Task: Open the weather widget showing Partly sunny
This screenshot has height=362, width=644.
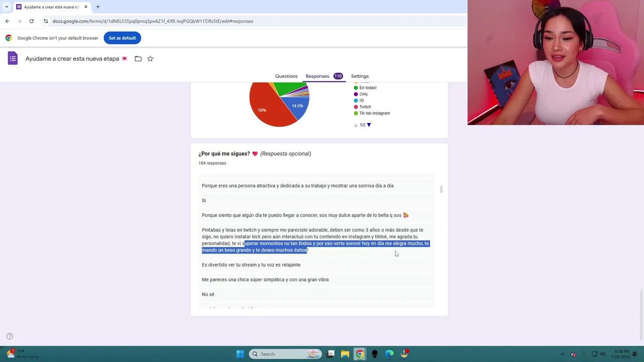Action: [23, 354]
